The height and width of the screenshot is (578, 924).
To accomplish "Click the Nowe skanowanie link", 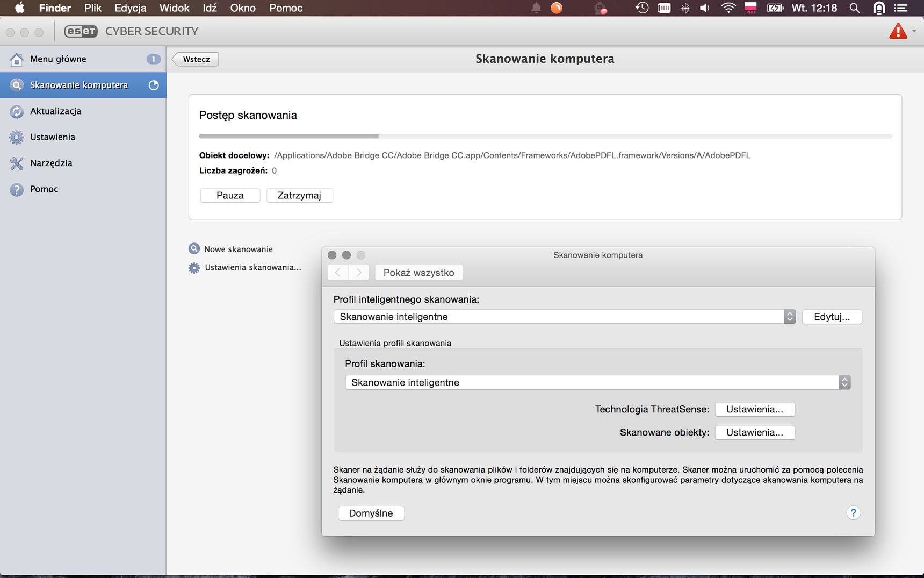I will coord(239,249).
